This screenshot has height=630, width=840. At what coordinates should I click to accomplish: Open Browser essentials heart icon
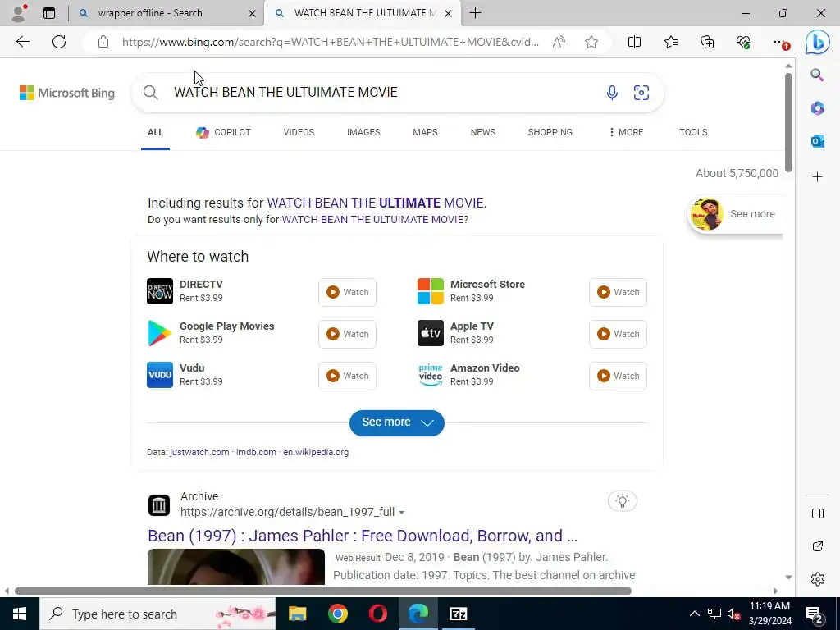tap(743, 42)
